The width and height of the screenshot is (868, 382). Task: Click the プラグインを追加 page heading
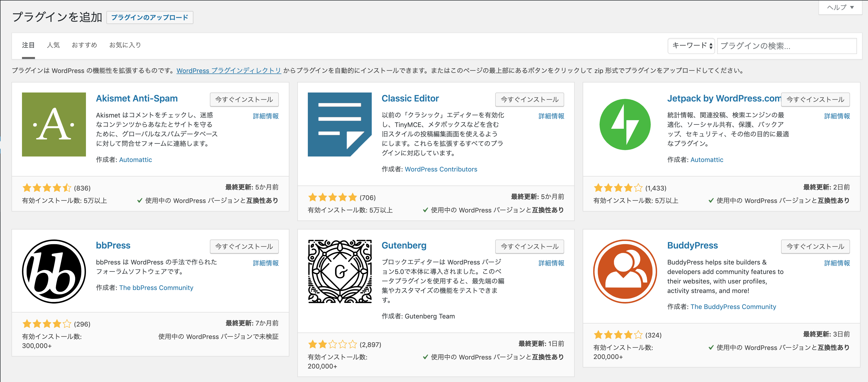57,17
